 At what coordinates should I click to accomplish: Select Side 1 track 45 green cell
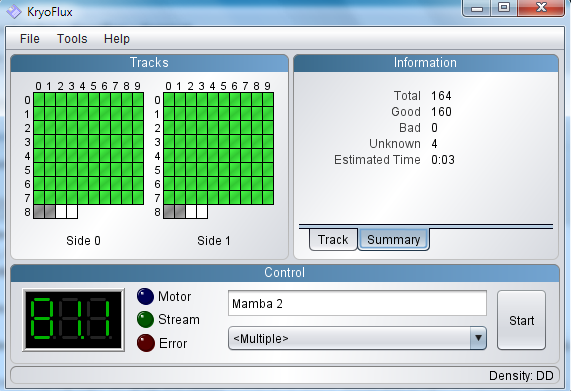(224, 156)
